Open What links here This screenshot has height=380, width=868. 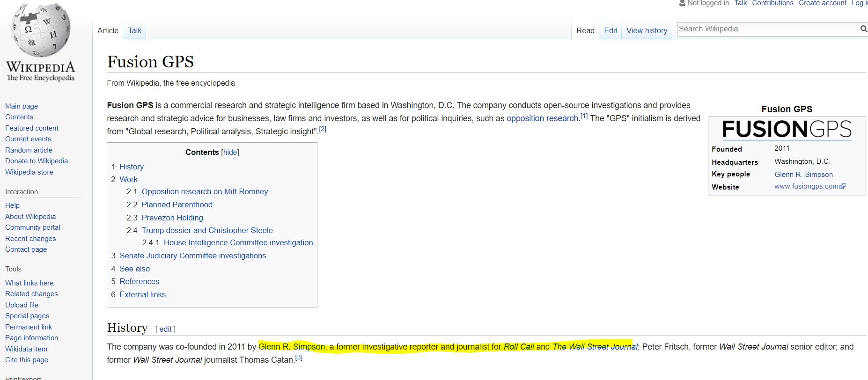pos(29,283)
